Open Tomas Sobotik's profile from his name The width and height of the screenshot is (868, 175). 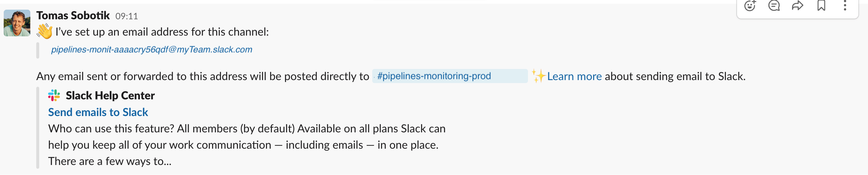pyautogui.click(x=73, y=16)
